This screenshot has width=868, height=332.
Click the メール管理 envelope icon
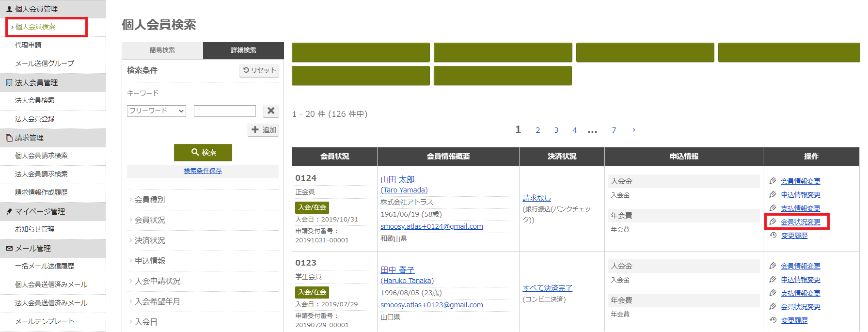(x=9, y=248)
